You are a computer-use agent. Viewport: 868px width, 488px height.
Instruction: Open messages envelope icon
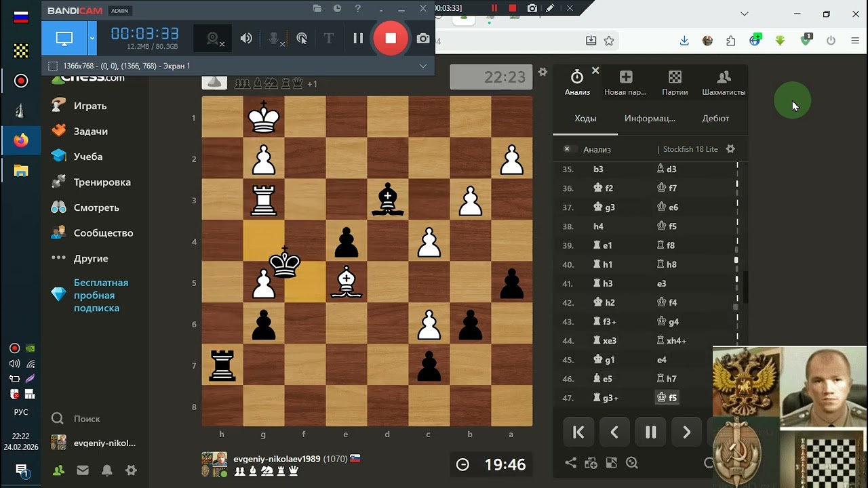(x=83, y=470)
